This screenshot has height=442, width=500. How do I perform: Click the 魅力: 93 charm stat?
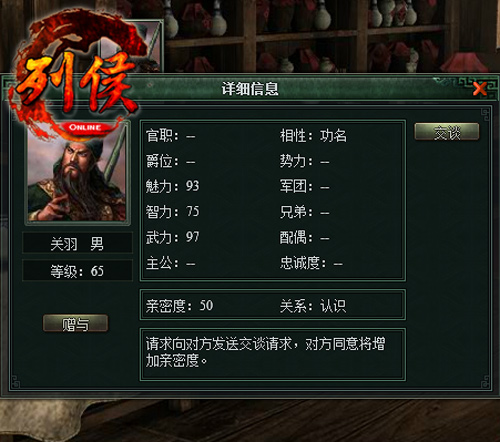pos(172,186)
